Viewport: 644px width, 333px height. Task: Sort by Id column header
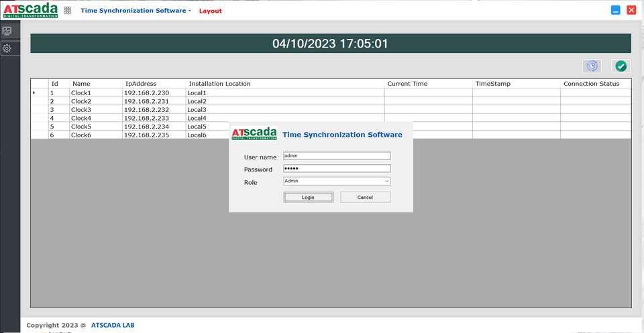tap(59, 84)
